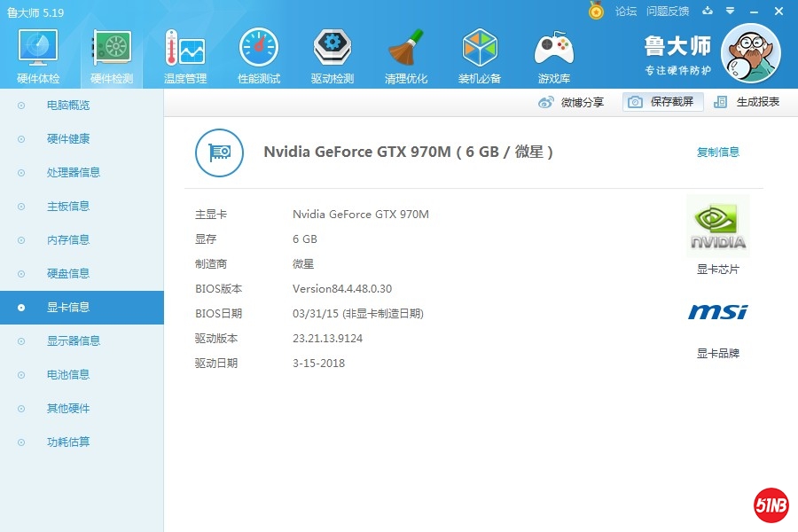Launch the 性能测试 performance test

point(257,53)
